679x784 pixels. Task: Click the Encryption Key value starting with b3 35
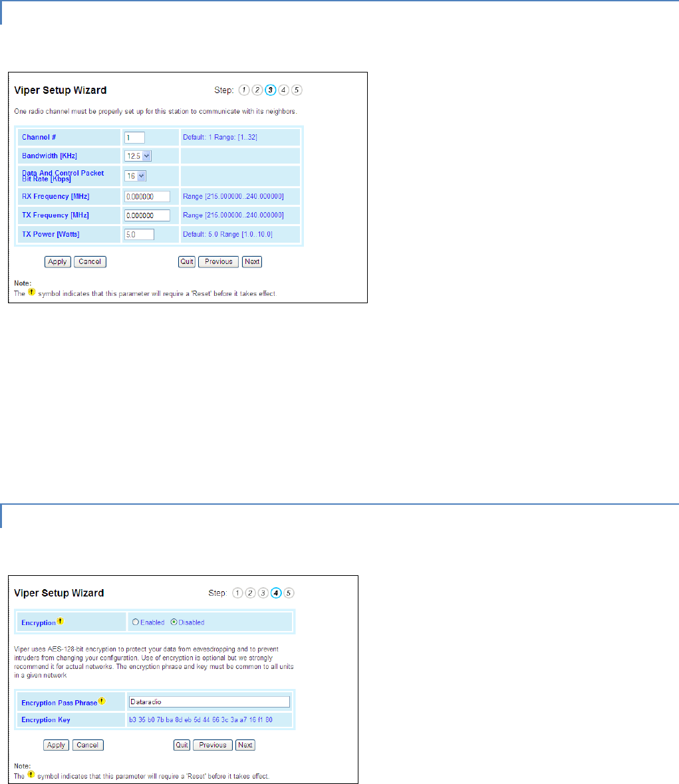[200, 720]
